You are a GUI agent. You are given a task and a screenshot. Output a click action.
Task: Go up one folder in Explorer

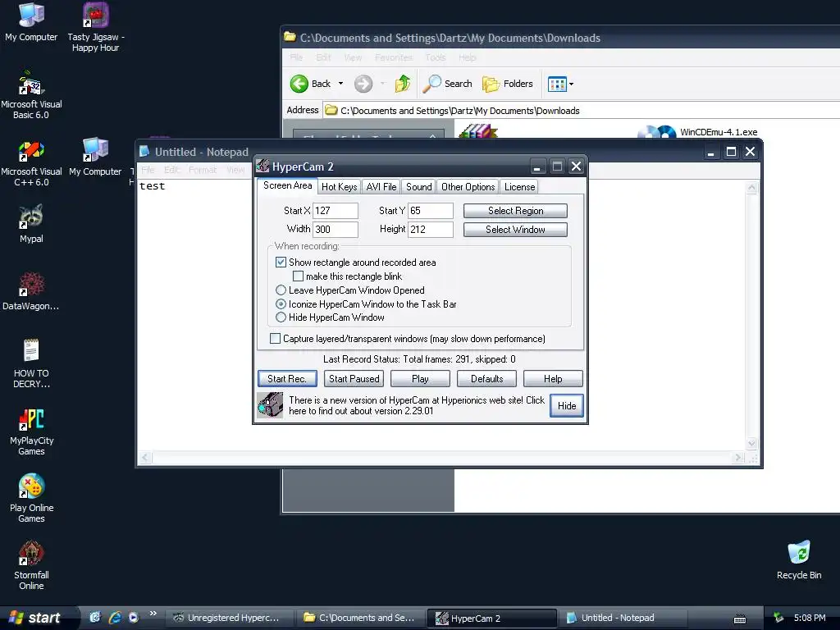point(402,84)
